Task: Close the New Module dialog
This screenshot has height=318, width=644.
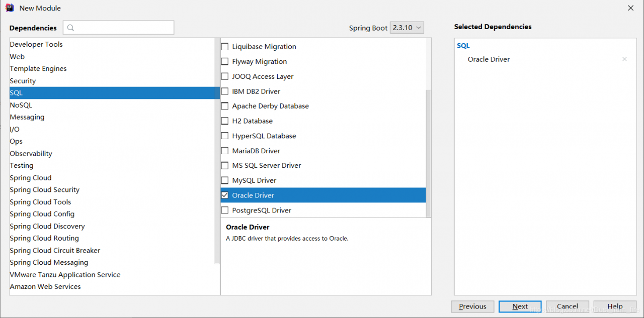Action: click(630, 8)
